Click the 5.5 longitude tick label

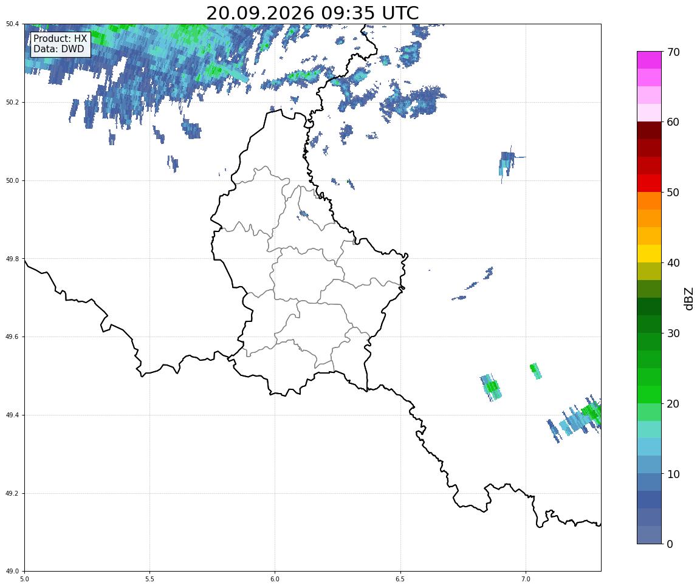(149, 579)
